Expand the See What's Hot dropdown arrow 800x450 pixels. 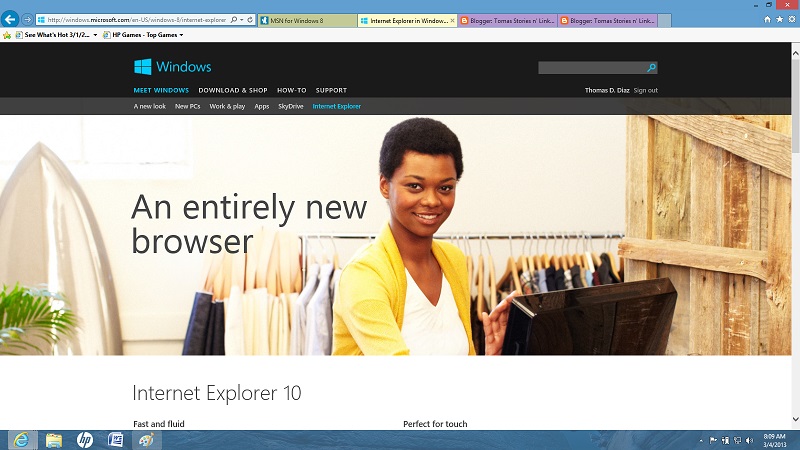pos(95,35)
